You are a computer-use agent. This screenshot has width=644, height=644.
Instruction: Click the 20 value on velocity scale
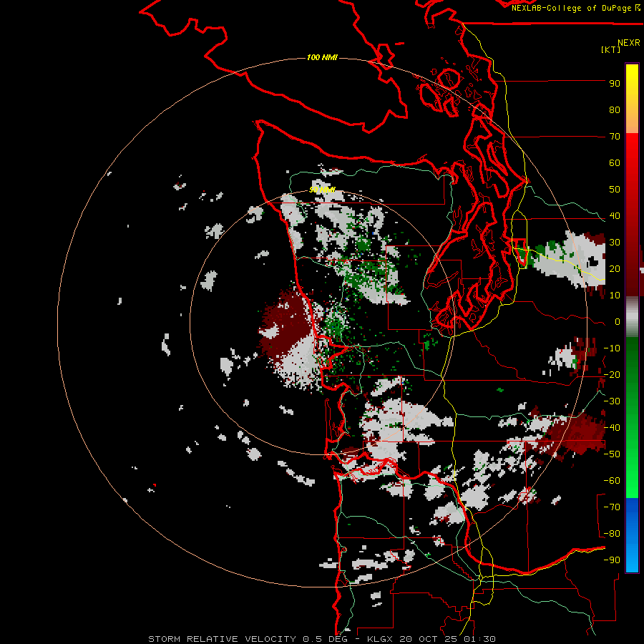(615, 269)
